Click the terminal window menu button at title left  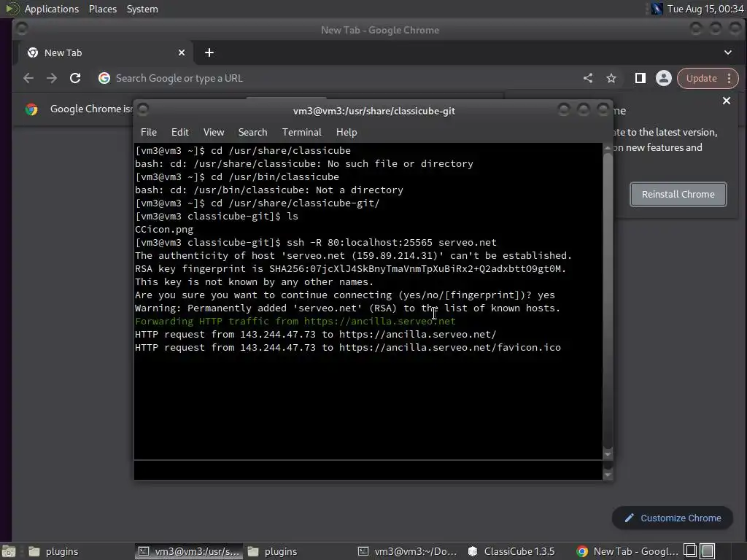143,109
